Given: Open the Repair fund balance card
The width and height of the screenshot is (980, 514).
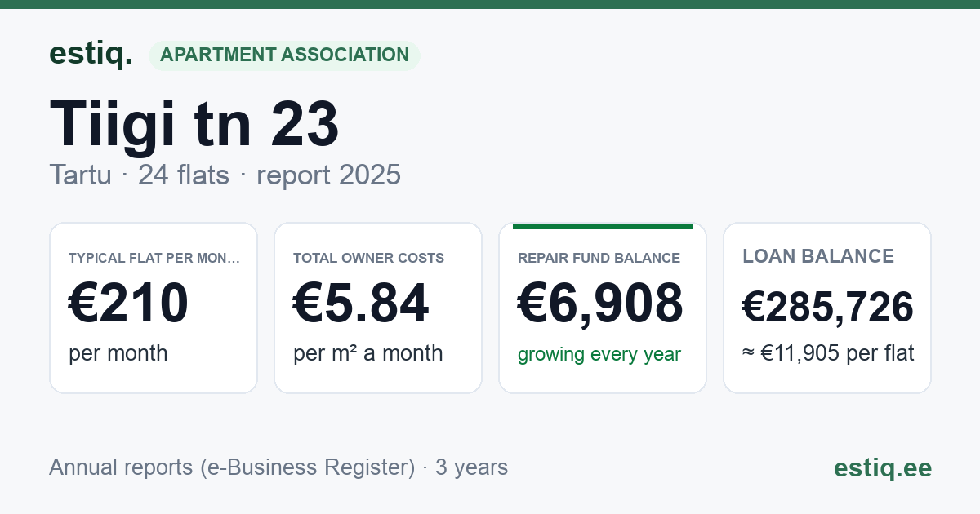Looking at the screenshot, I should click(603, 308).
